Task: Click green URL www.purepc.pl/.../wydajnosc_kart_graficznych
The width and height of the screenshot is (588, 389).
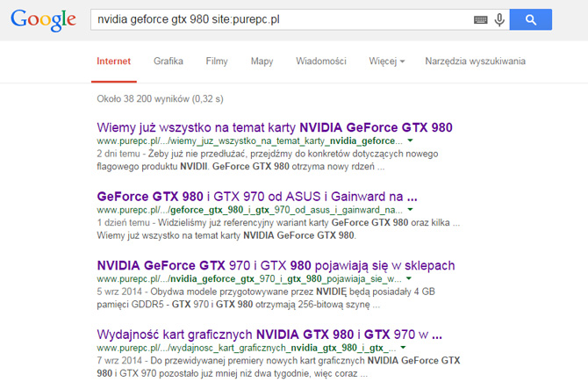Action: click(246, 348)
